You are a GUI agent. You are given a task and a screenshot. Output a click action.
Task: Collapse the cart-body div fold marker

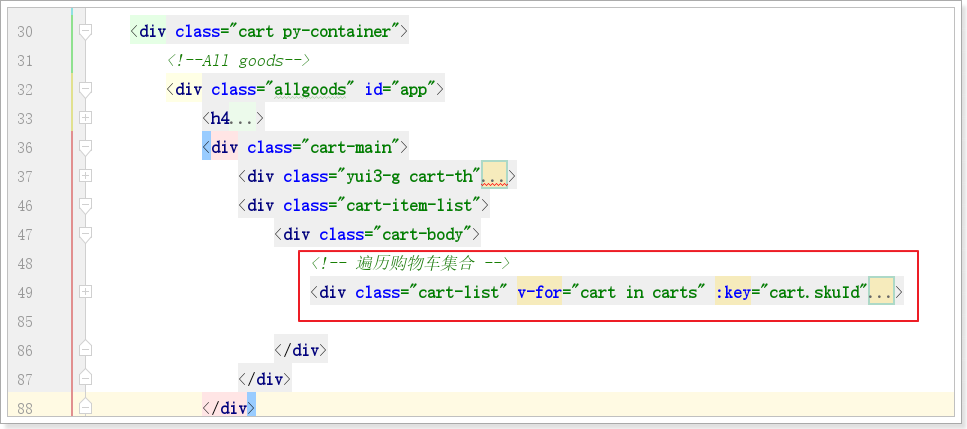point(85,235)
